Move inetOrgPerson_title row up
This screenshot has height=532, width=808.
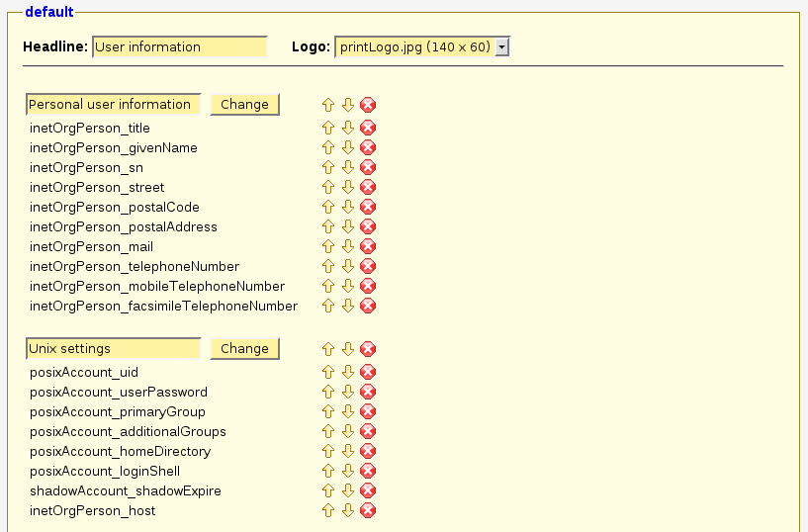click(x=328, y=128)
